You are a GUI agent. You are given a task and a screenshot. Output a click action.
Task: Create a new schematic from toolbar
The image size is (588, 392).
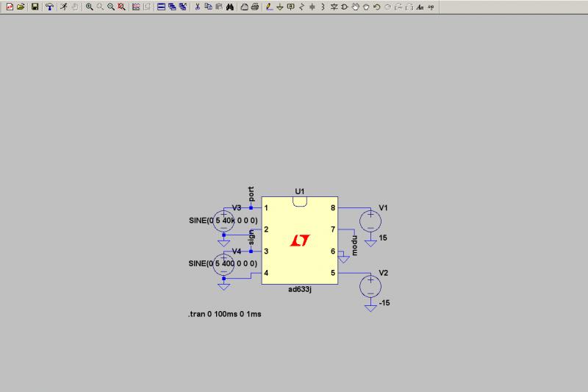(x=10, y=7)
